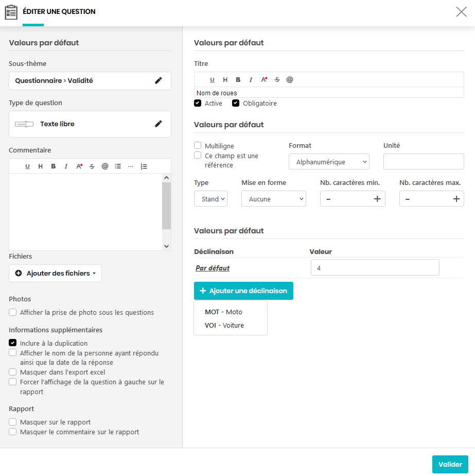
Task: Open the Format Alphanumérique dropdown
Action: pos(329,162)
